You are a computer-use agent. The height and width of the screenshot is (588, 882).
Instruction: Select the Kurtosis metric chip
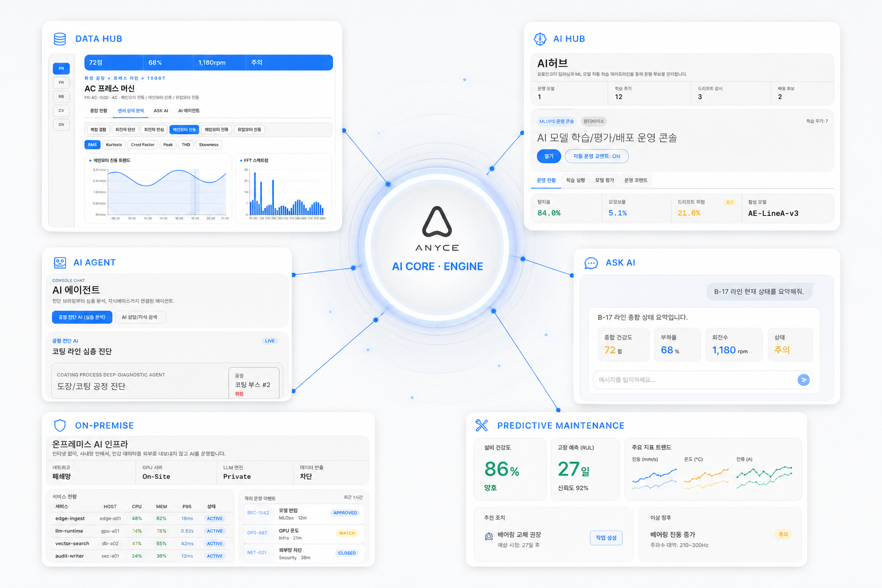(x=114, y=145)
